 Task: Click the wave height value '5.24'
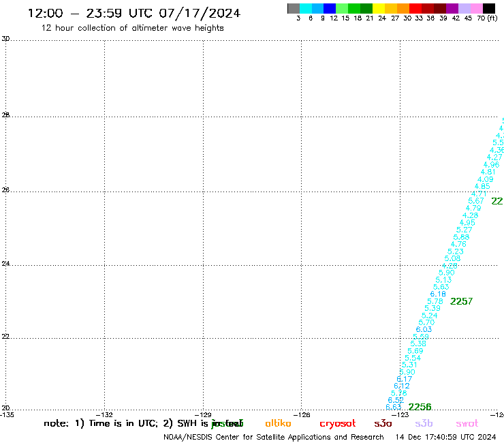tap(430, 316)
